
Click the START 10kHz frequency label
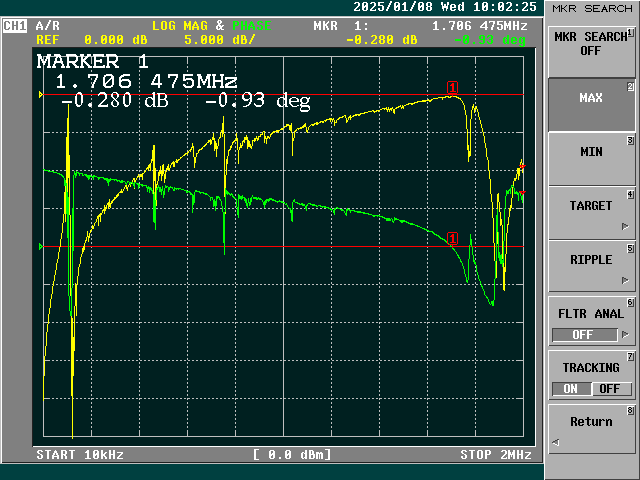80,455
